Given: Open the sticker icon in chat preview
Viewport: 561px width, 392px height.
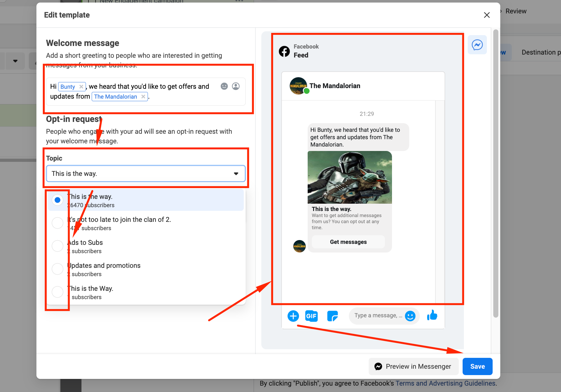Looking at the screenshot, I should point(332,316).
